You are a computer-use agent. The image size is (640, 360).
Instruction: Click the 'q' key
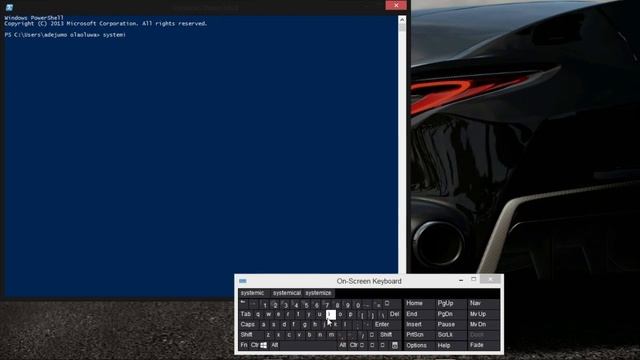pos(258,314)
